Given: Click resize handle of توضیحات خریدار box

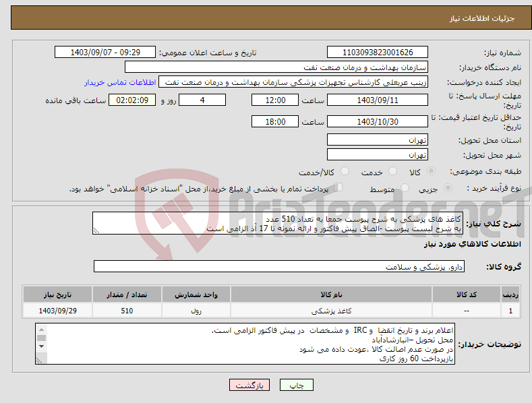Looking at the screenshot, I should click(x=39, y=361).
